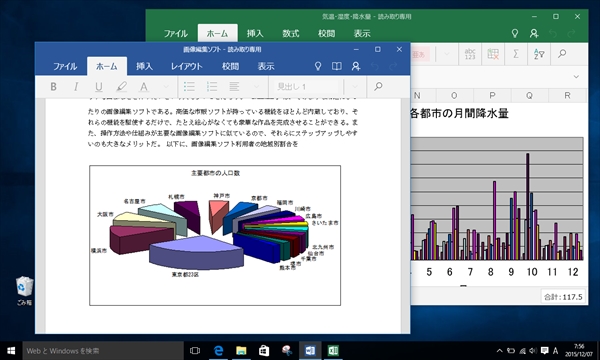
Task: Click Excel's AutoSum sigma icon
Action: 516,54
